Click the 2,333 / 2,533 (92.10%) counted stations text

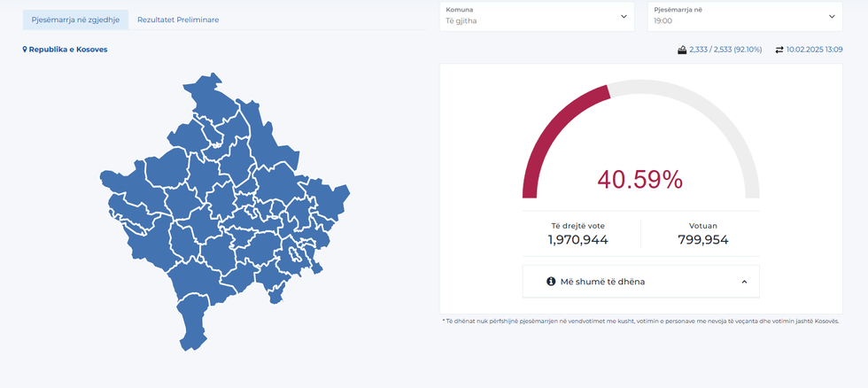725,50
